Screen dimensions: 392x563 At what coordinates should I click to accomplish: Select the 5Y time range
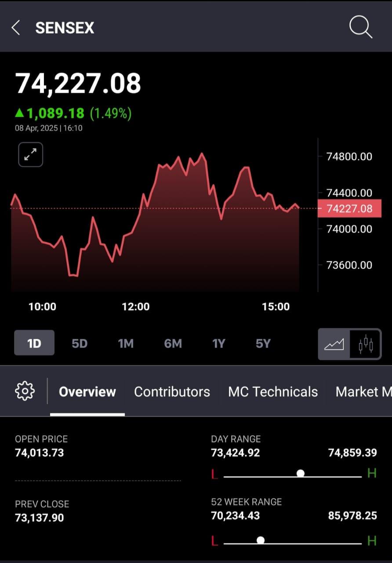click(263, 344)
